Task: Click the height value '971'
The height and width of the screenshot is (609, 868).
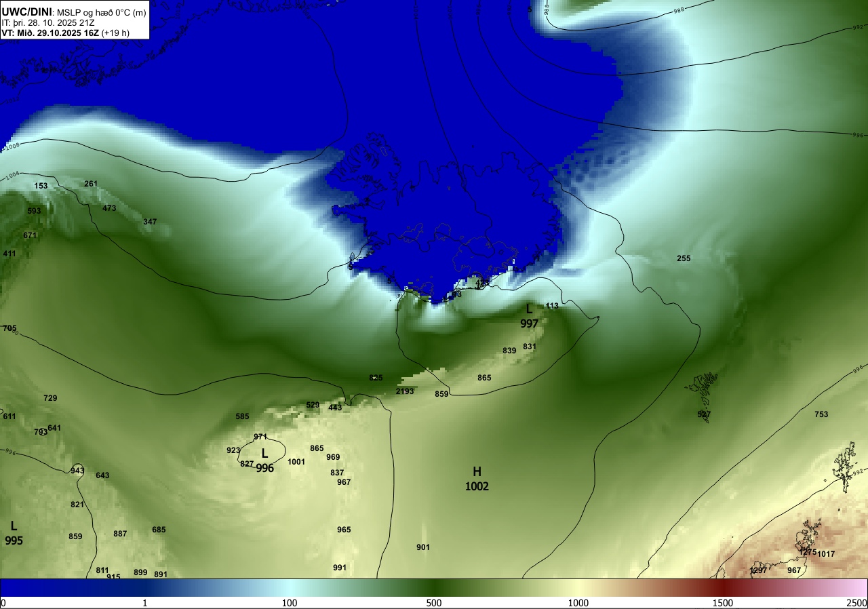Action: click(260, 437)
